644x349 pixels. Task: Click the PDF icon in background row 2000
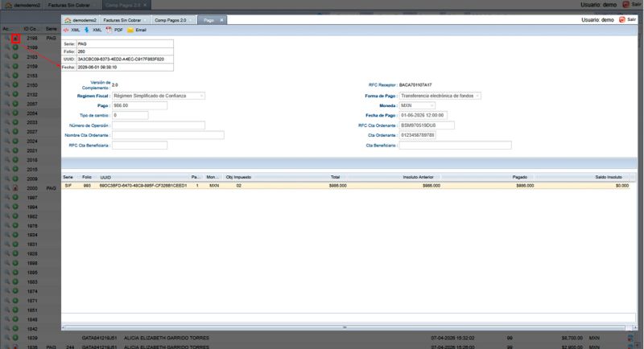(x=15, y=188)
